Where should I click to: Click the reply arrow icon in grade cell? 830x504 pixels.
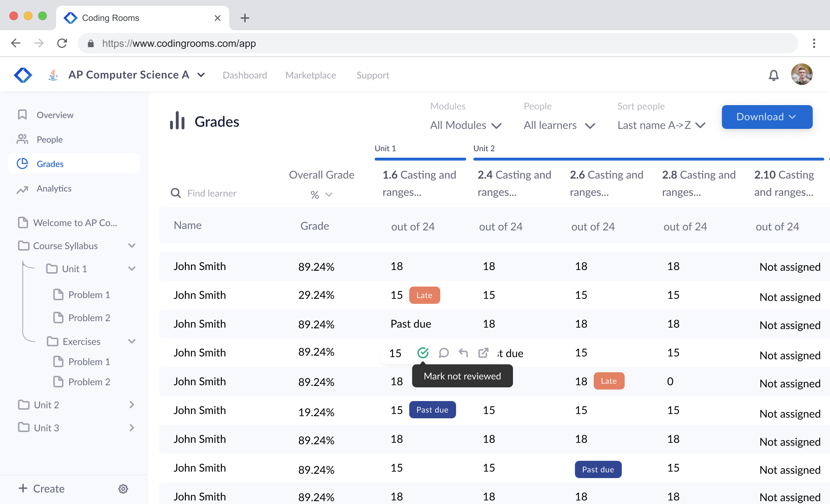pos(463,353)
